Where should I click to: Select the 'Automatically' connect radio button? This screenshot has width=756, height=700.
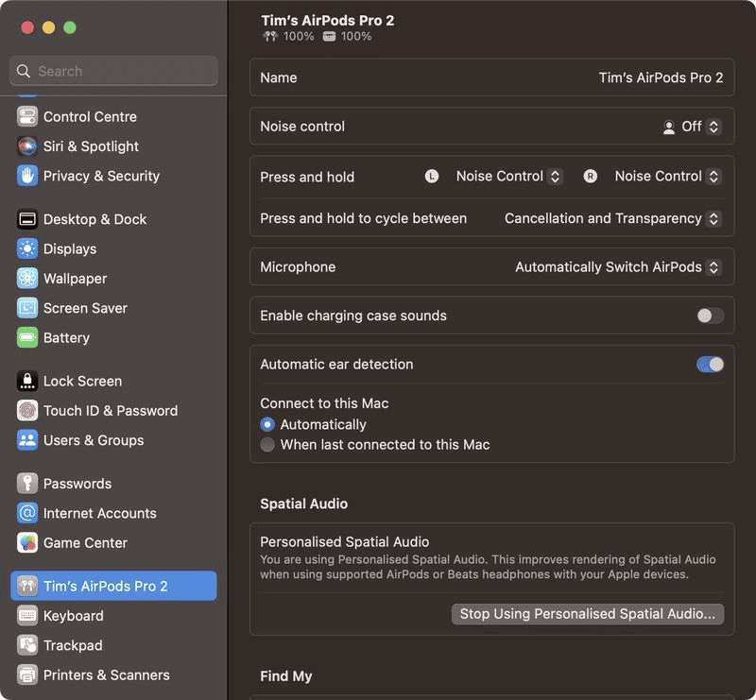[268, 425]
